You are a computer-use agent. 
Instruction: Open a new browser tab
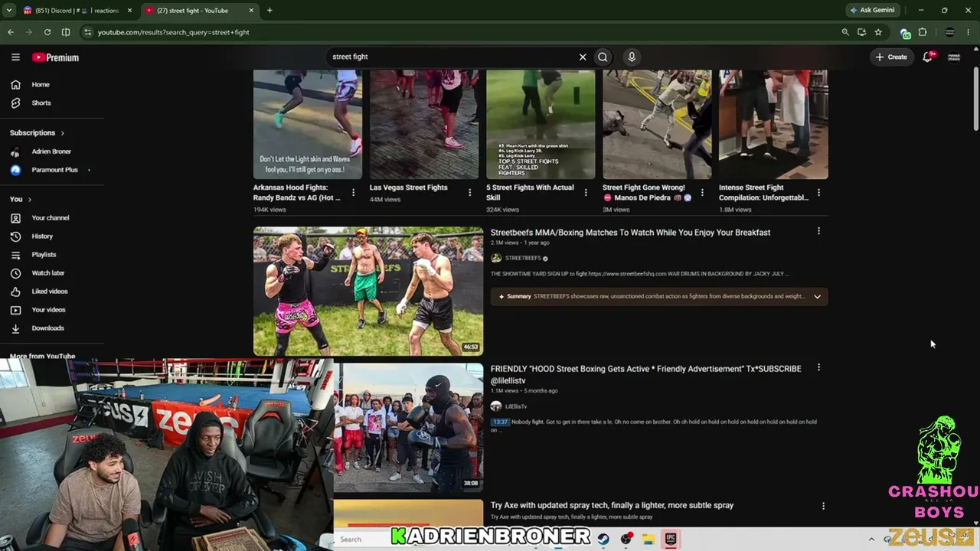pos(269,11)
